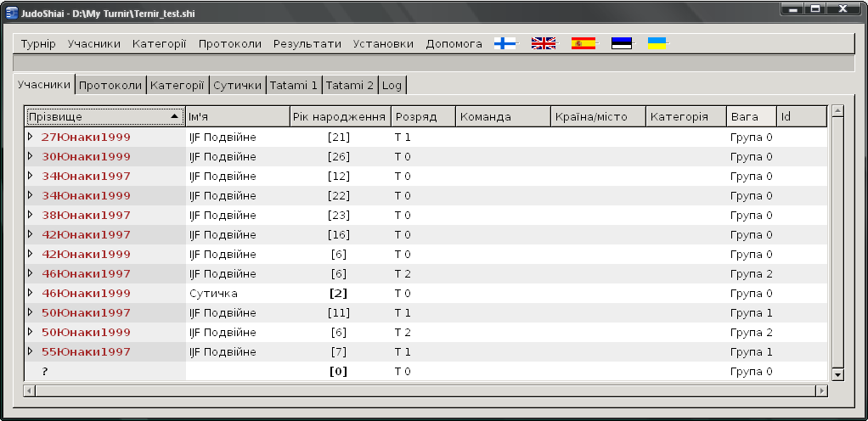Open the Установки menu
868x421 pixels.
click(x=383, y=44)
